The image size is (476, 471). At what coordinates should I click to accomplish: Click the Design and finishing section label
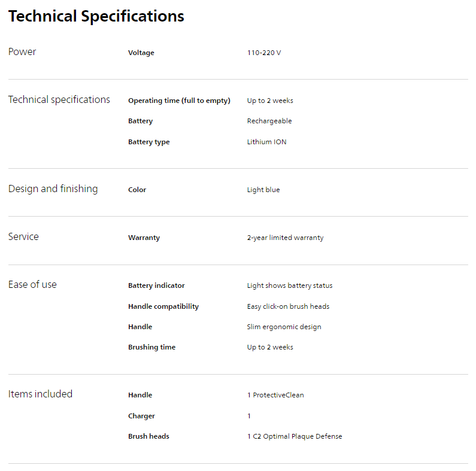(x=53, y=189)
